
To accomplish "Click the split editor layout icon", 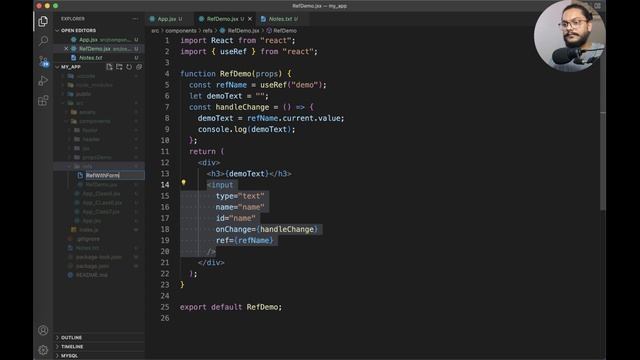I will (x=598, y=6).
